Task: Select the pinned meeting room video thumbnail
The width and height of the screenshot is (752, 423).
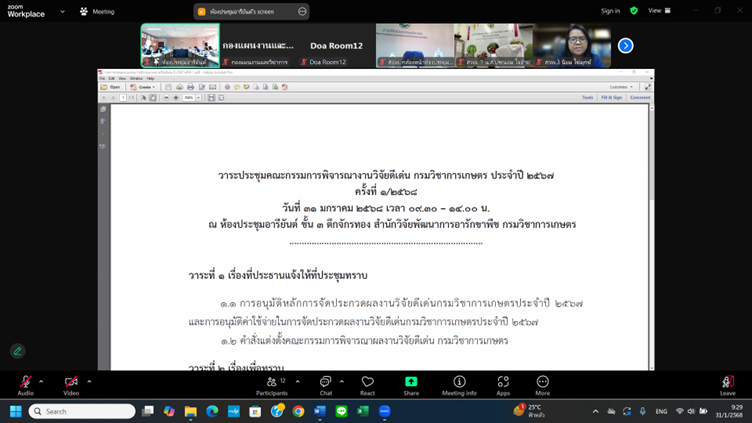Action: 180,46
